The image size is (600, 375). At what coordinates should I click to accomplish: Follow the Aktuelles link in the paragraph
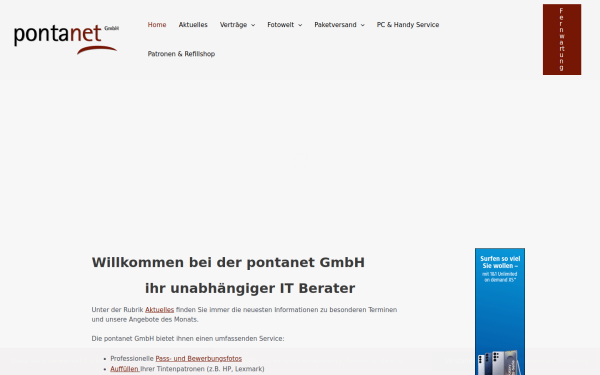160,310
